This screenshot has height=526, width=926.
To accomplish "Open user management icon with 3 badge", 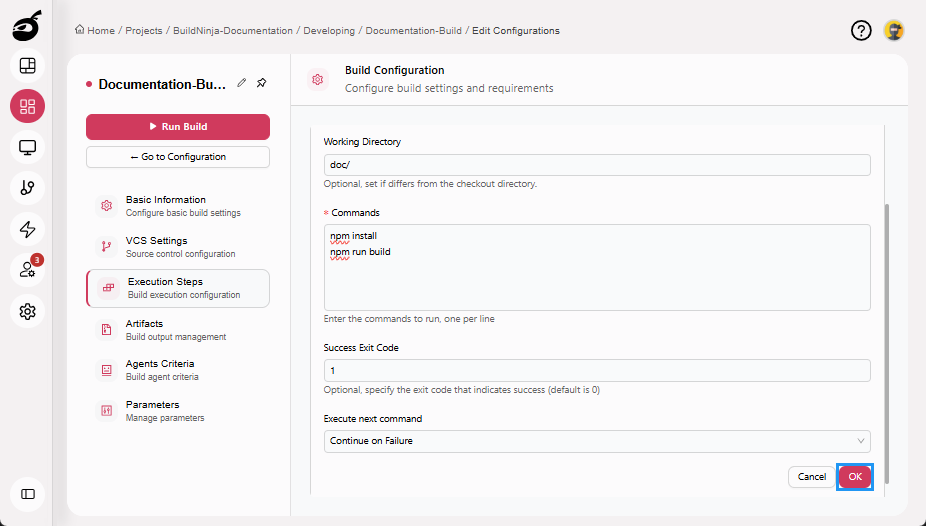I will [27, 270].
